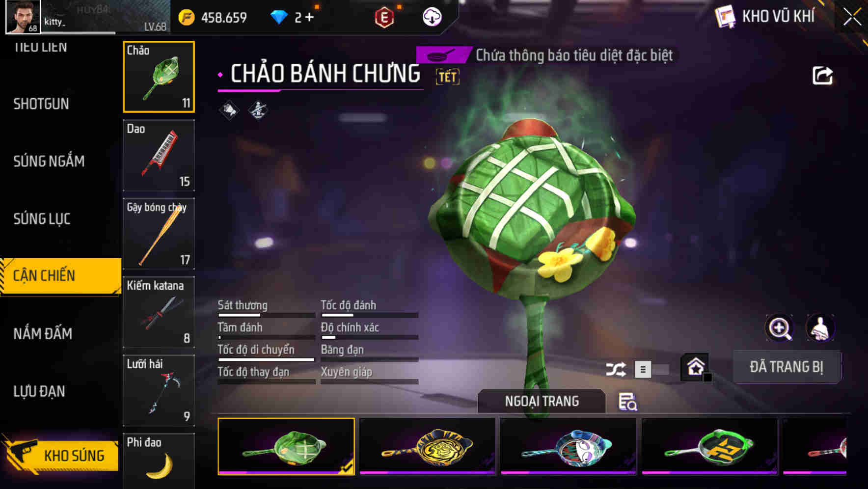Image resolution: width=868 pixels, height=489 pixels.
Task: Switch to the SHOTGUN category
Action: (x=41, y=104)
